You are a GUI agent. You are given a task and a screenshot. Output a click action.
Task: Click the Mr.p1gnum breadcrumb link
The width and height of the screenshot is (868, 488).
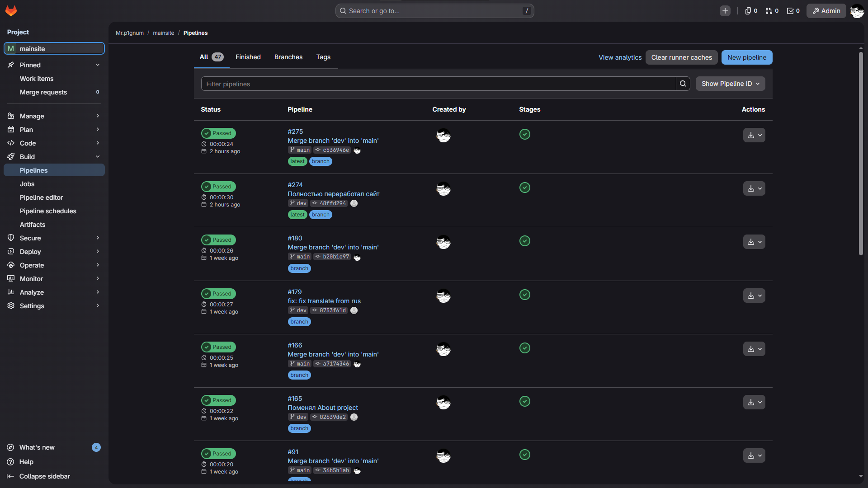(x=130, y=33)
